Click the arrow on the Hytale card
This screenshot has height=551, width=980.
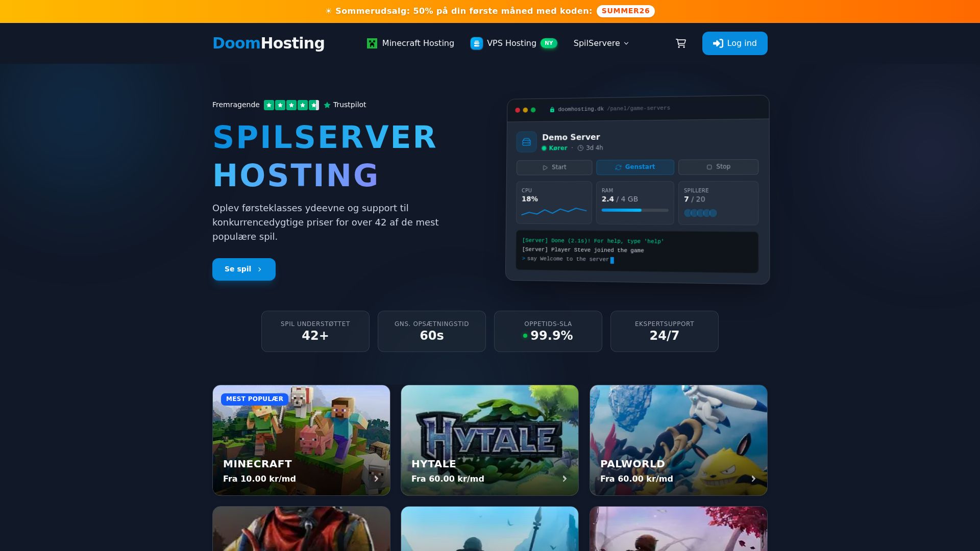tap(565, 479)
